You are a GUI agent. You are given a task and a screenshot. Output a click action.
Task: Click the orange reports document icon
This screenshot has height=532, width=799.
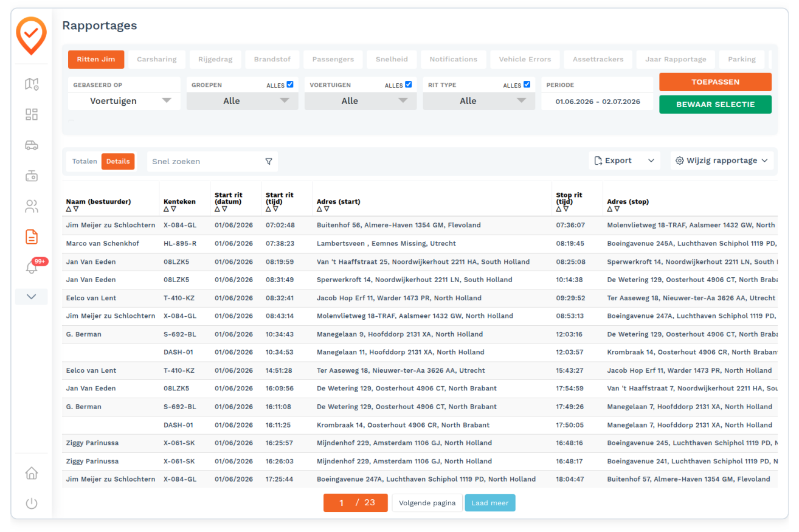pyautogui.click(x=32, y=237)
